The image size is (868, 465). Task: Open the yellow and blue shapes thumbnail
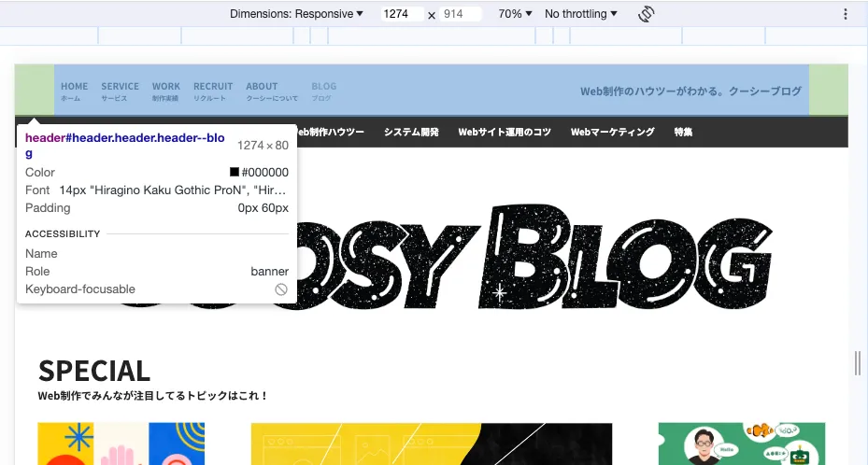(x=121, y=444)
